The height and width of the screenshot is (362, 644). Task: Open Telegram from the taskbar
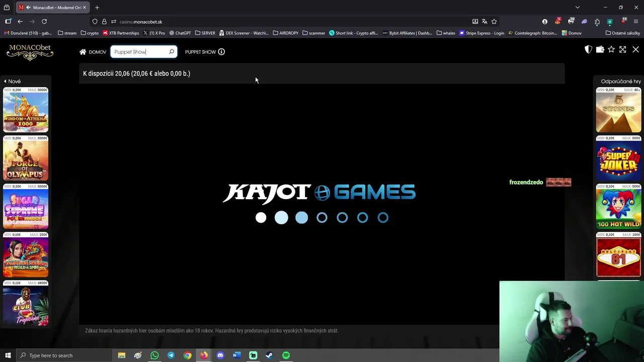click(x=171, y=355)
